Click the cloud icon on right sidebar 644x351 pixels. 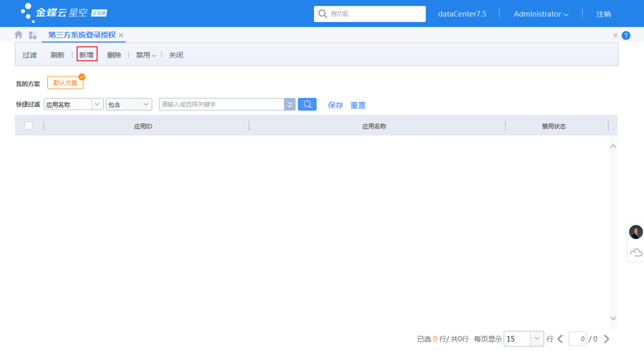point(636,252)
